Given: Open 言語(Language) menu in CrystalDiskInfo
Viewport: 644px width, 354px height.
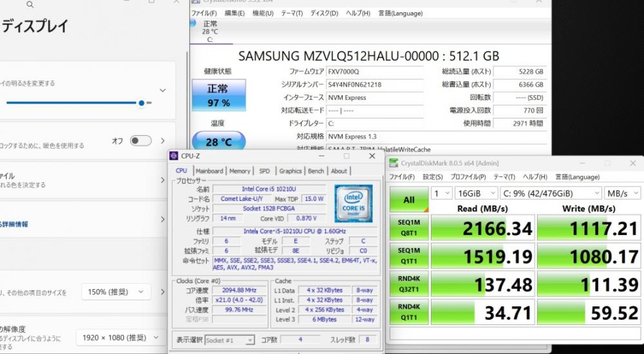Looking at the screenshot, I should coord(400,13).
